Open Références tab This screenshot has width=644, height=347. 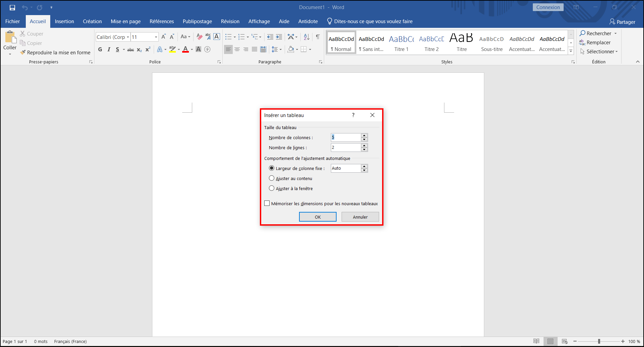(162, 21)
